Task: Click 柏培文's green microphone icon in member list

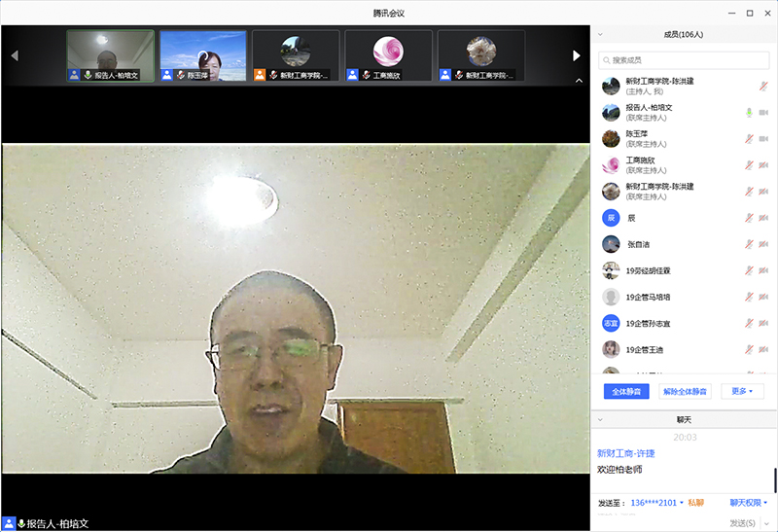Action: (x=749, y=112)
